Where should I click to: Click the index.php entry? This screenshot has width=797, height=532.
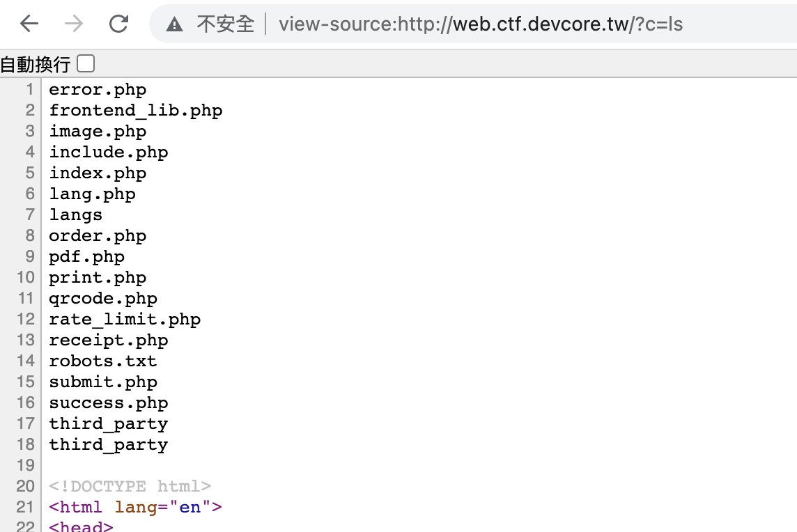pos(98,173)
